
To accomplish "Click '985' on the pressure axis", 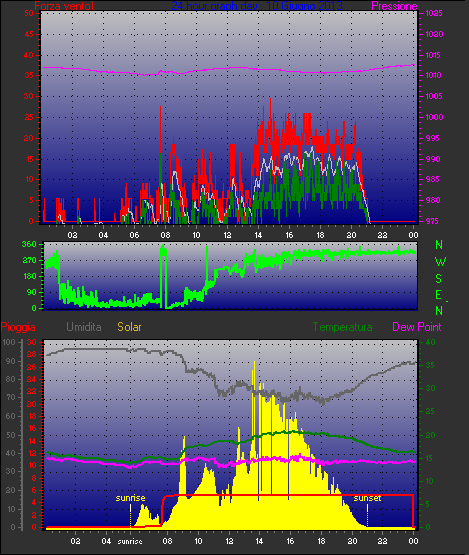I will click(433, 179).
